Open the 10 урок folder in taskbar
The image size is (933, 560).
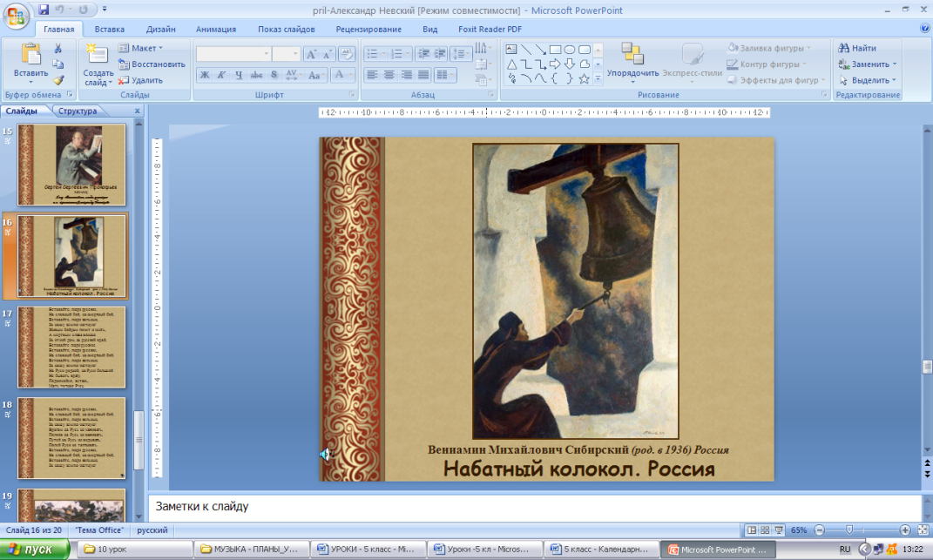pos(135,550)
